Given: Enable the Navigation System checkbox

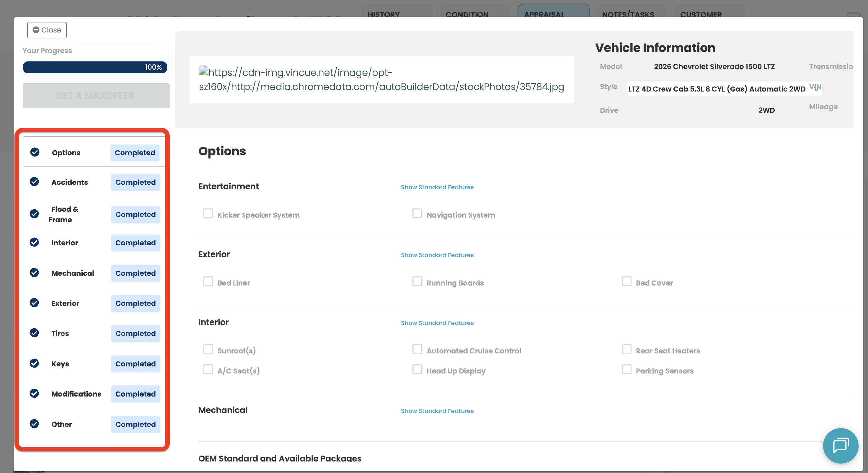Looking at the screenshot, I should [x=417, y=213].
